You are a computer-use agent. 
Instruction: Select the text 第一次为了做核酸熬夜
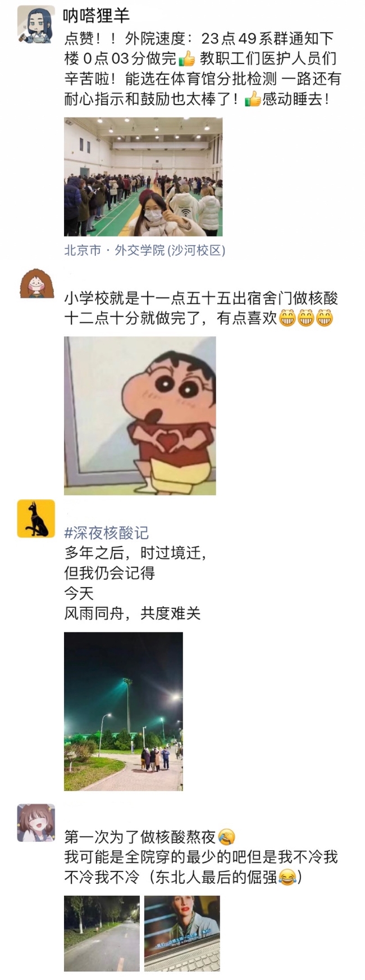tap(140, 837)
